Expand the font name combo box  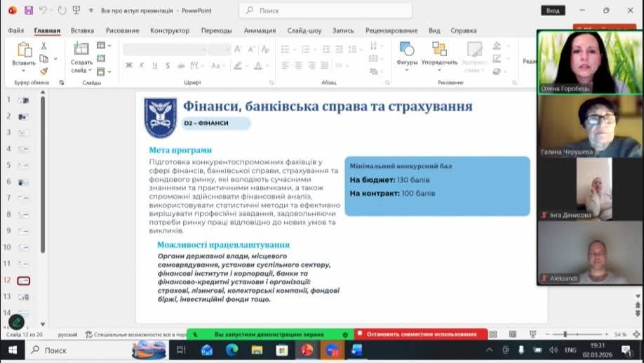[203, 49]
